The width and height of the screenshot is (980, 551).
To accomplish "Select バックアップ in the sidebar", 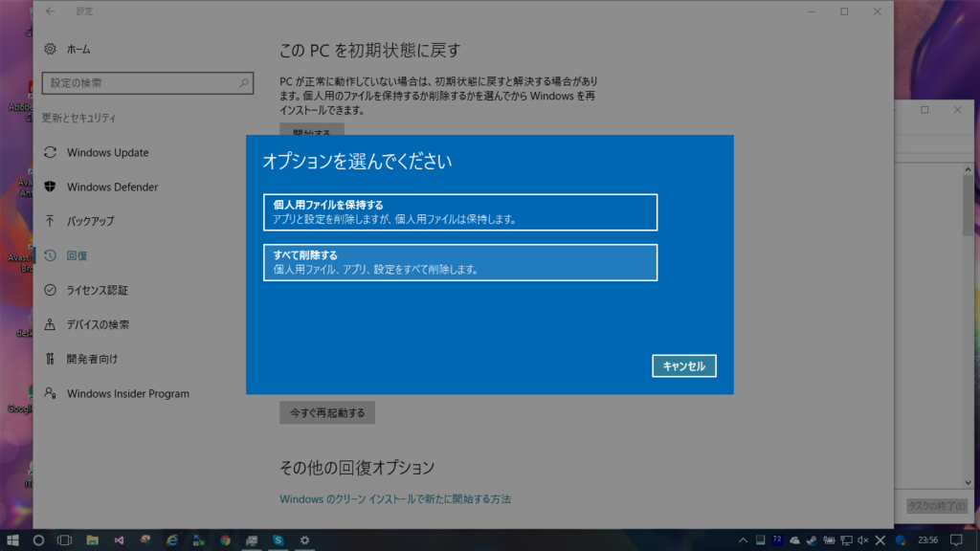I will click(91, 221).
